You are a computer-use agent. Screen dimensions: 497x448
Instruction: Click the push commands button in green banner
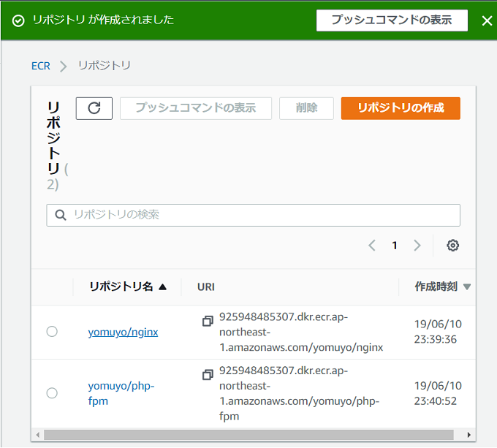(x=392, y=20)
